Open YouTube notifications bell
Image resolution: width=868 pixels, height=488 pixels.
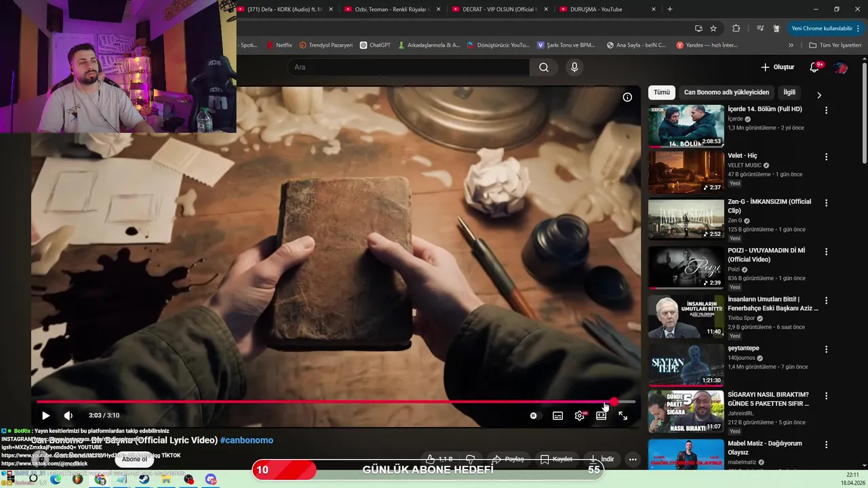tap(815, 67)
